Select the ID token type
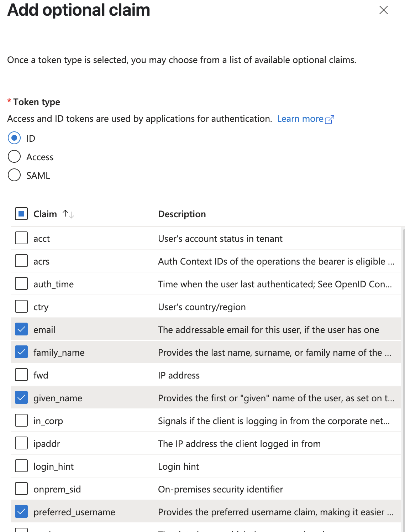This screenshot has width=405, height=532. pyautogui.click(x=14, y=138)
